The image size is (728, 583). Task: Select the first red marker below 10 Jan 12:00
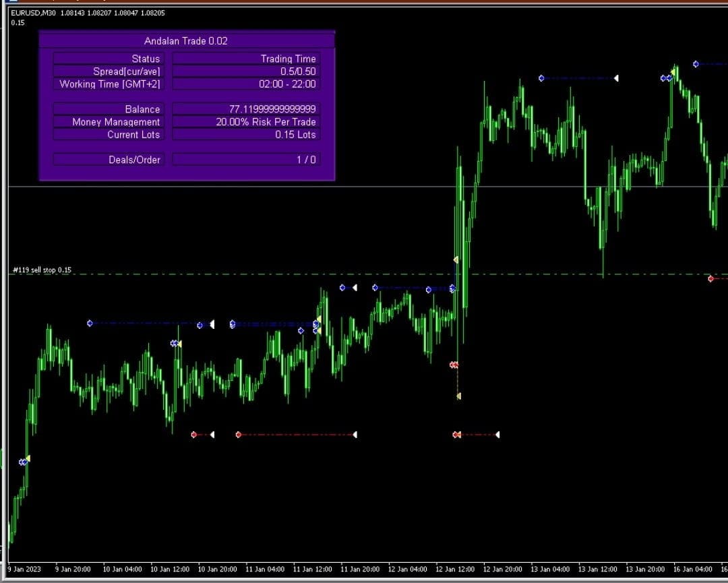194,435
